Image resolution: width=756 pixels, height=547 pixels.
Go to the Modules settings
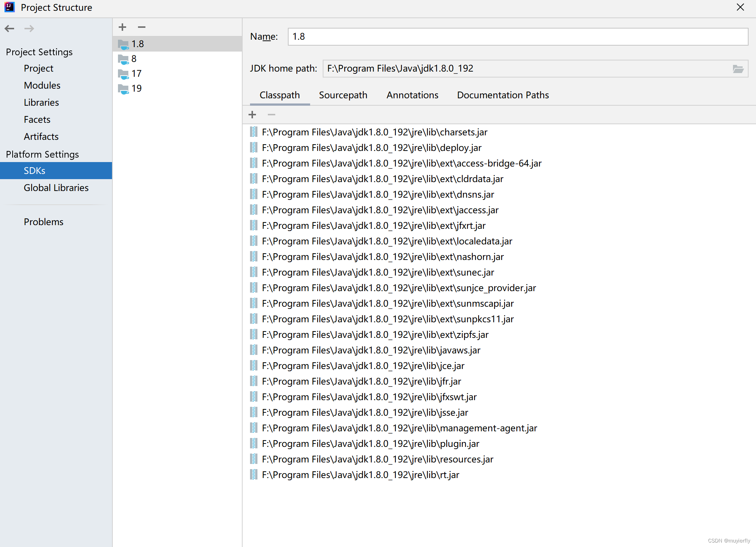[42, 85]
